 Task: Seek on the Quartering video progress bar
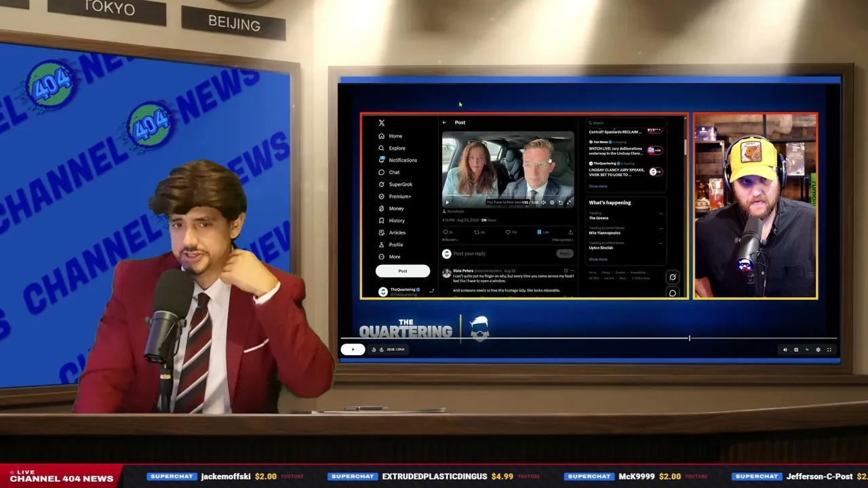coord(589,338)
